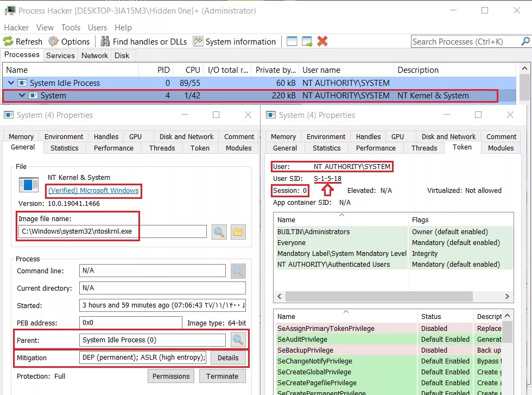This screenshot has height=395, width=532.
Task: Click left System Properties window title icon
Action: 9,115
